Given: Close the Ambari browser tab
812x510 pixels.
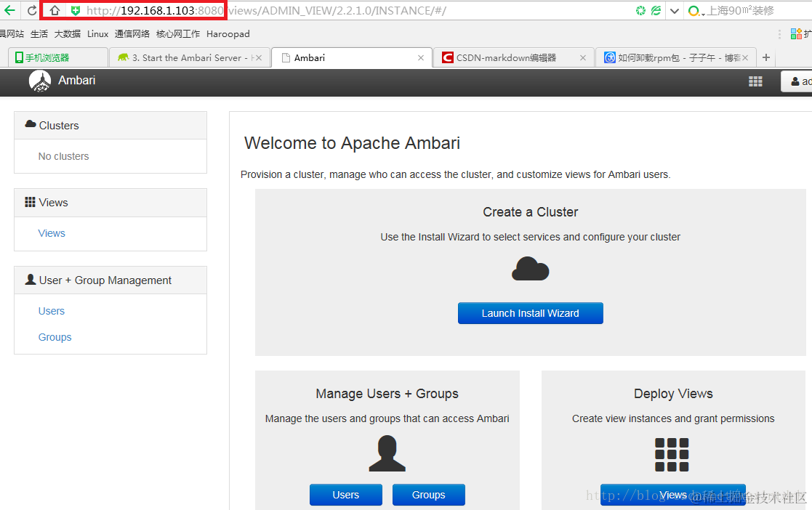Looking at the screenshot, I should [x=421, y=58].
